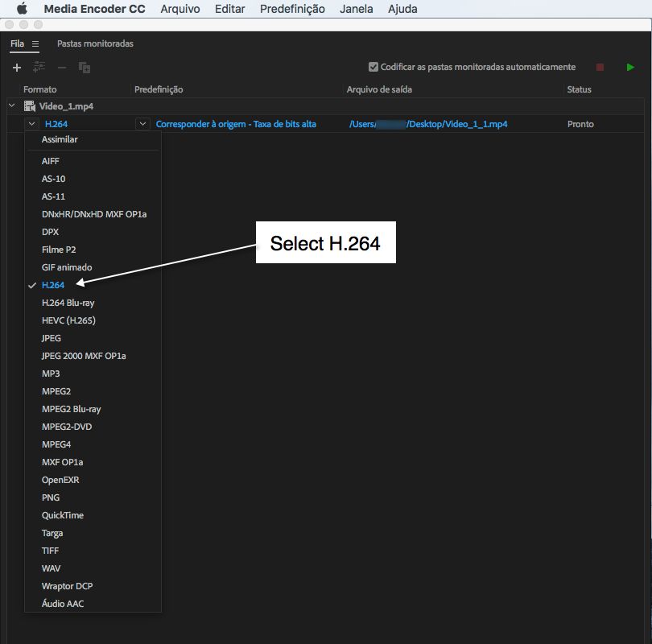Select the Video_1.mp4 queue row
This screenshot has width=652, height=644.
click(x=325, y=106)
